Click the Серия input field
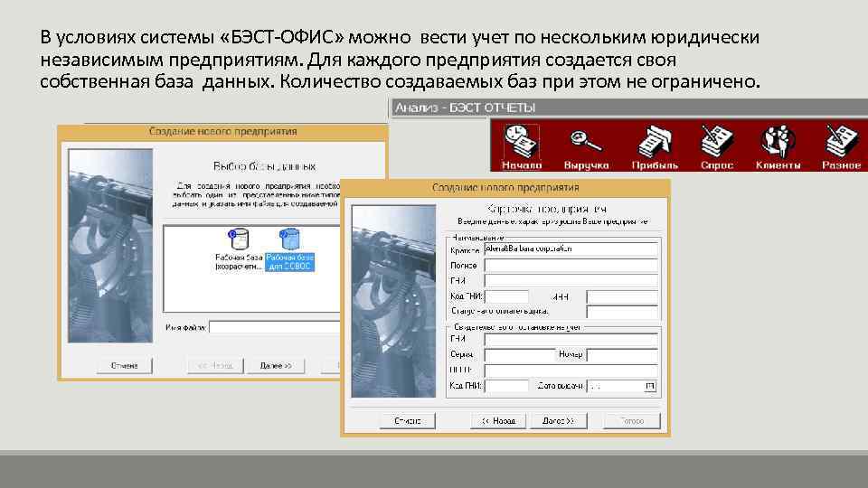Viewport: 868px width, 488px height. click(x=519, y=354)
